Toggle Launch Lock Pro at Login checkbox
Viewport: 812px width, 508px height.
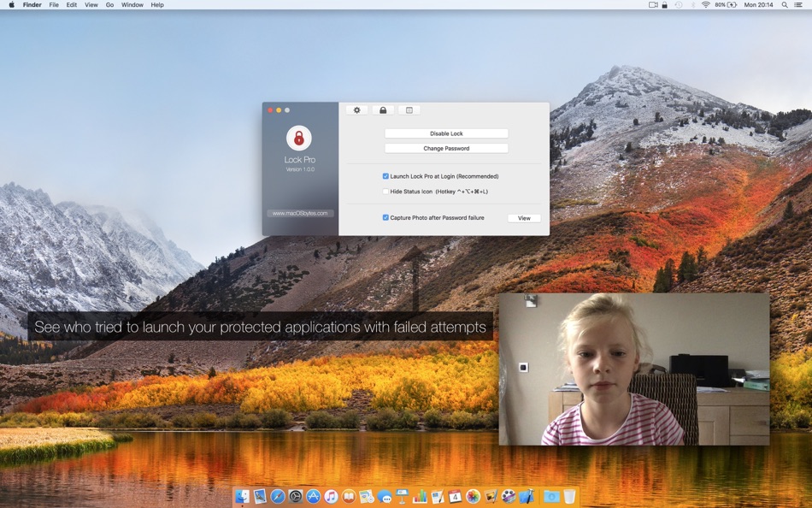pos(385,176)
